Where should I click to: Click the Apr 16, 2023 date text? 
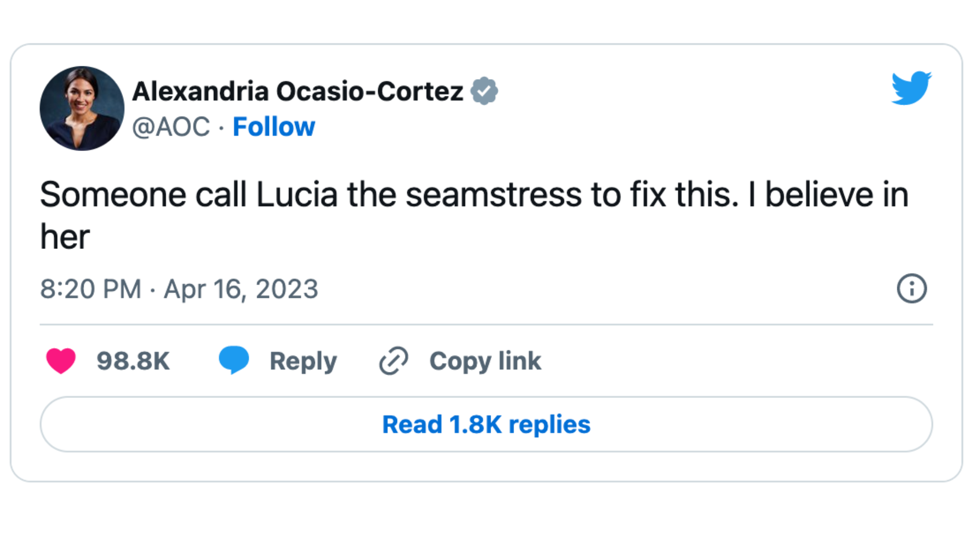(241, 289)
